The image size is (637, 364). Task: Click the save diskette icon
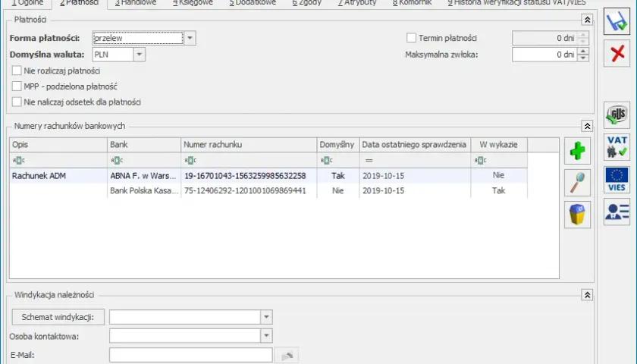click(617, 21)
